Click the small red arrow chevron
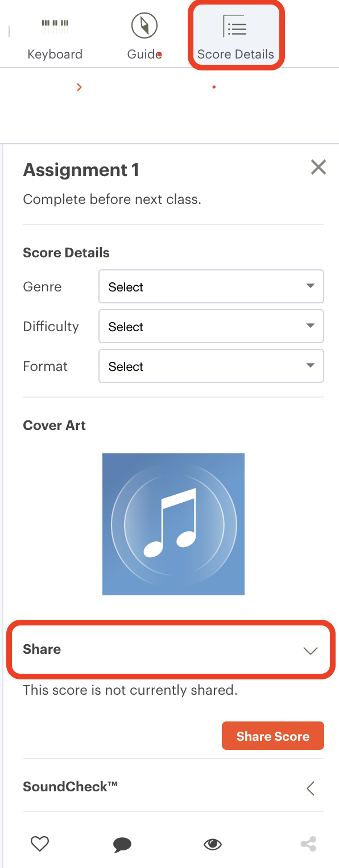This screenshot has height=868, width=339. click(x=79, y=87)
